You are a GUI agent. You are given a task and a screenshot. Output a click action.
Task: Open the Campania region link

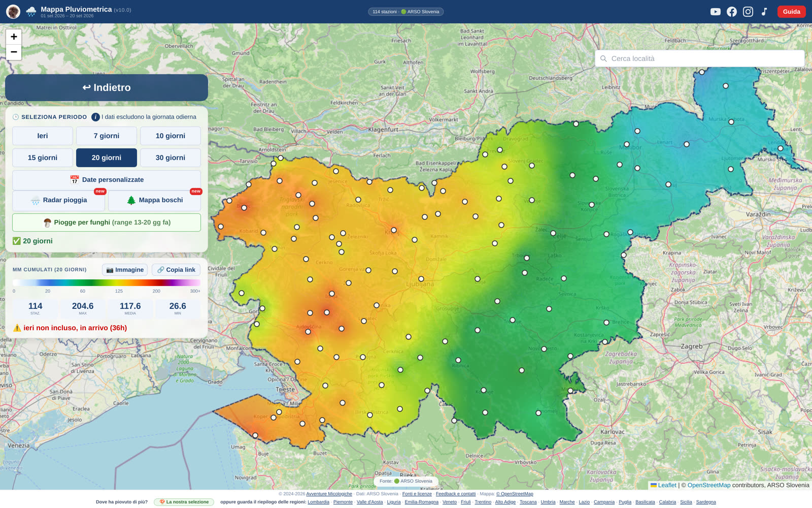(604, 502)
